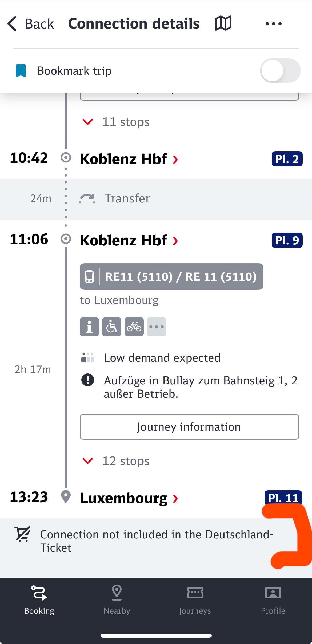Open the three-dot more options menu
Viewport: 312px width, 644px height.
pyautogui.click(x=273, y=24)
